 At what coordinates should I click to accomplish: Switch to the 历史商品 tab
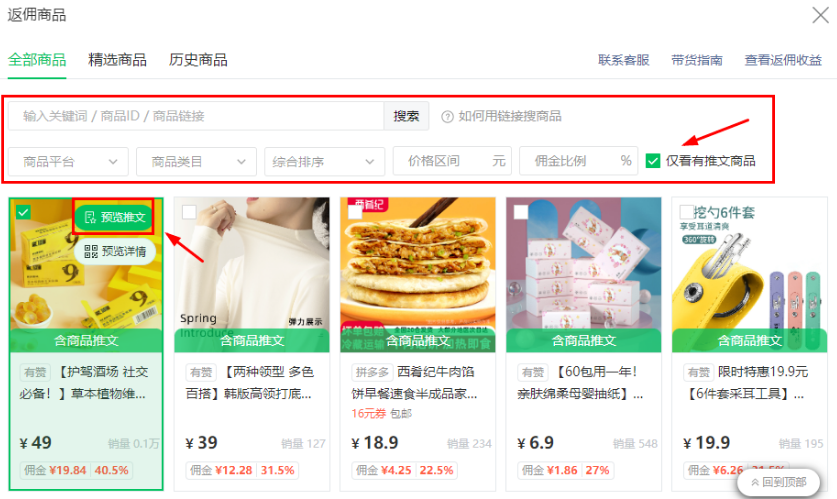click(x=198, y=60)
